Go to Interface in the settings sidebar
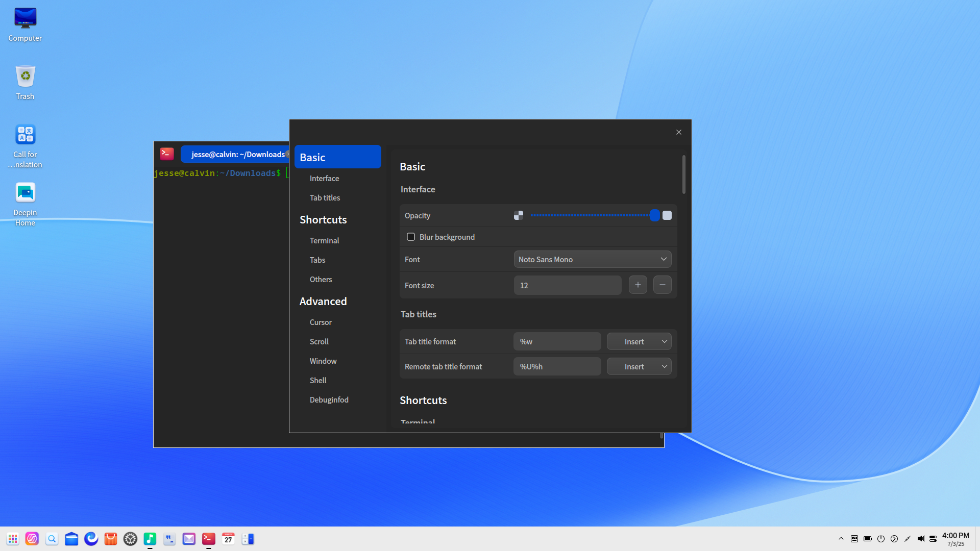The width and height of the screenshot is (980, 551). click(324, 178)
